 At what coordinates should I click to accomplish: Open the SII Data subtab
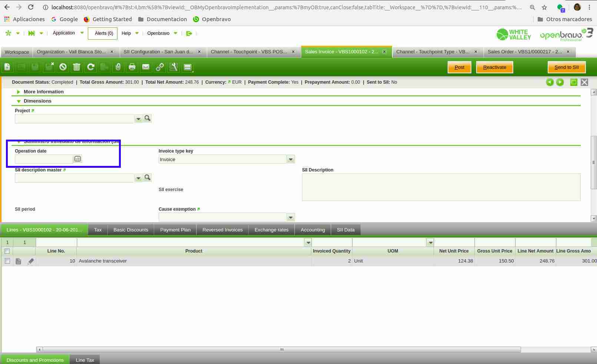[x=346, y=230]
